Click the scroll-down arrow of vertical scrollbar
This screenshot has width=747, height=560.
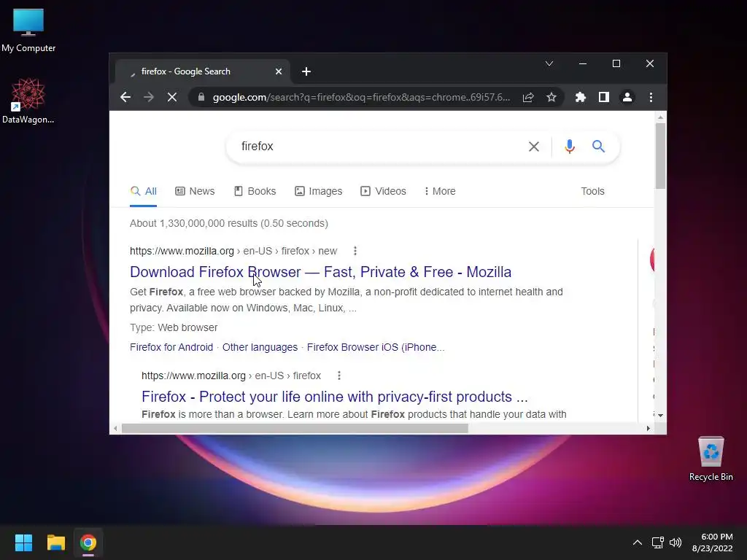pyautogui.click(x=660, y=415)
